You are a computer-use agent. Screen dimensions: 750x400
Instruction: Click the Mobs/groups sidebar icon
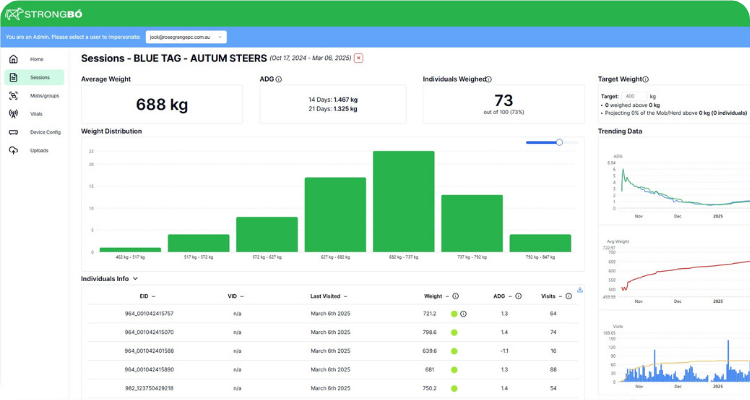[13, 96]
